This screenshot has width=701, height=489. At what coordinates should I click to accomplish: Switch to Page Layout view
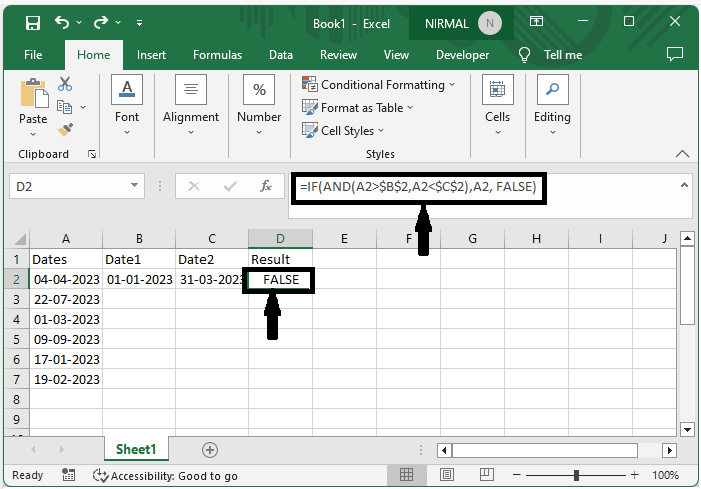(x=447, y=475)
